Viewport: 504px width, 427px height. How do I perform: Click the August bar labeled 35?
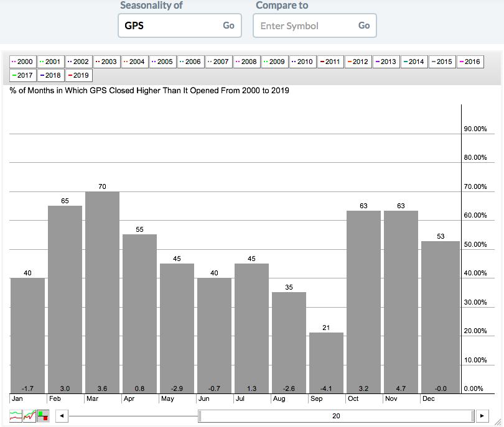click(x=289, y=343)
